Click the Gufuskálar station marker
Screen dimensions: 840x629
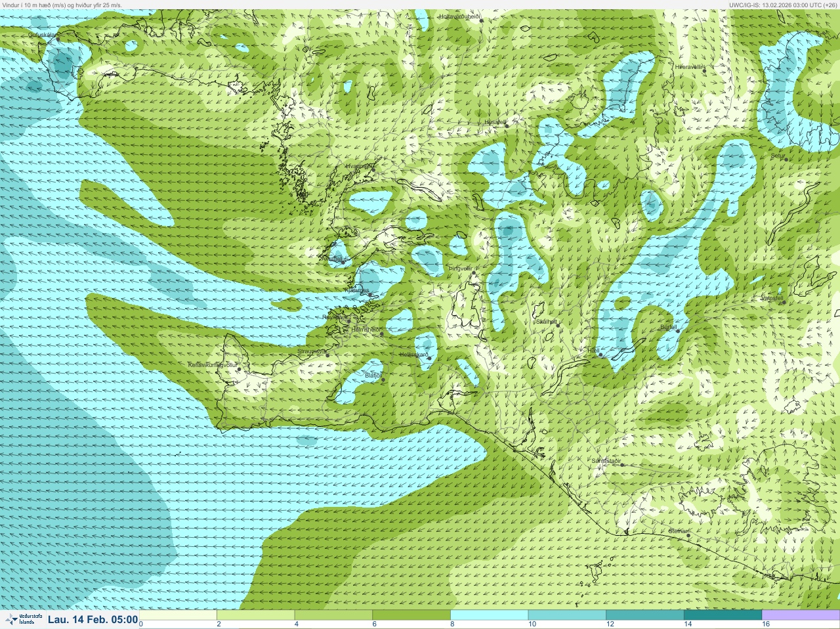tap(58, 39)
